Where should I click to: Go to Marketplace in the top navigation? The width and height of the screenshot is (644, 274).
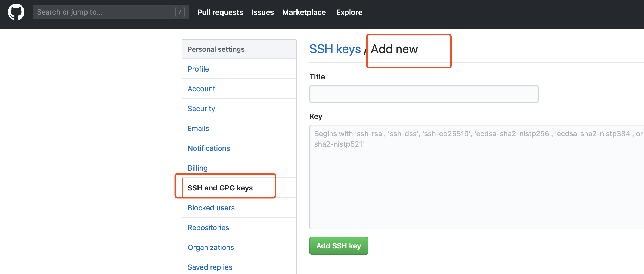(x=304, y=12)
